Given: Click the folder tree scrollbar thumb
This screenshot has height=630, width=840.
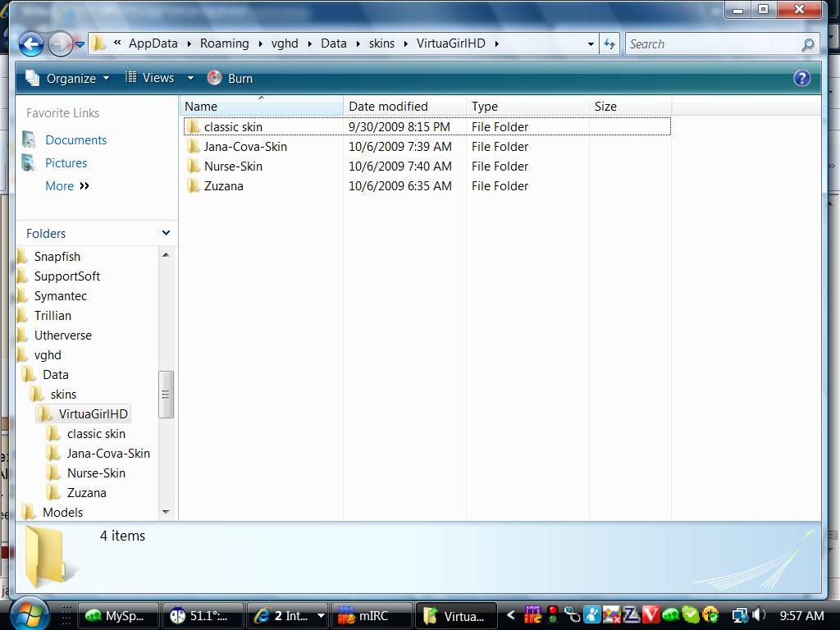Looking at the screenshot, I should point(166,395).
